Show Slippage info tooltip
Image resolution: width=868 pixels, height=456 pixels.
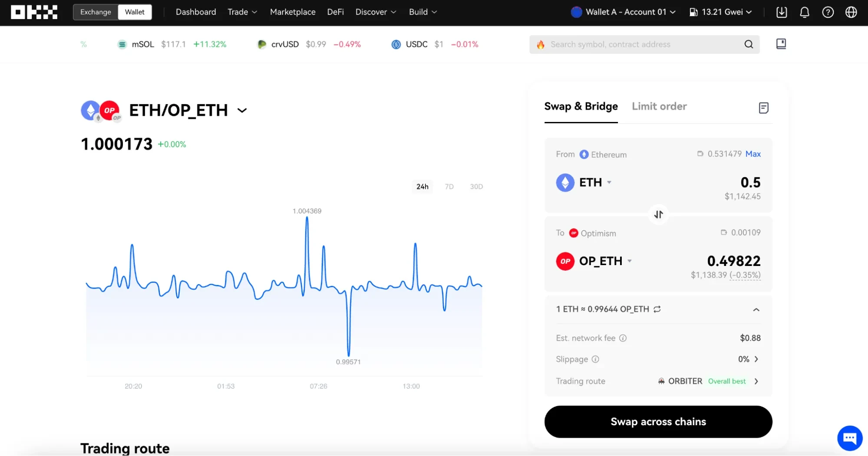click(595, 359)
